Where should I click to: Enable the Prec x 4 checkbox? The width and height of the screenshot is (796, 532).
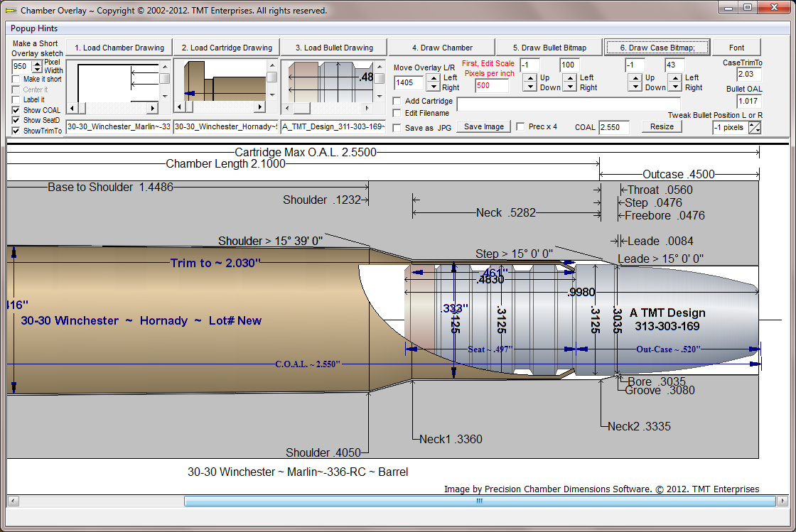pos(520,126)
